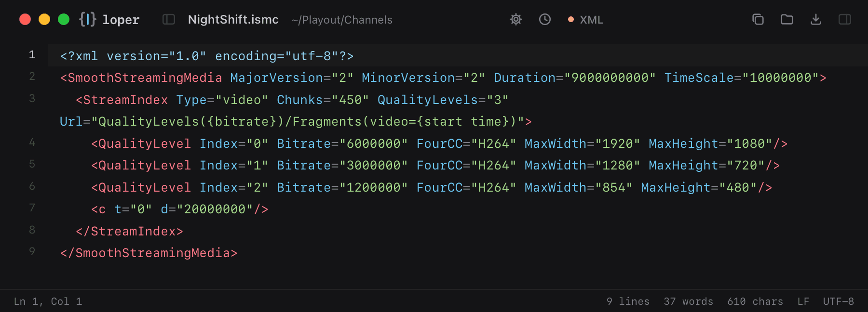This screenshot has height=312, width=868.
Task: Copy document with the copy icon
Action: pos(758,19)
